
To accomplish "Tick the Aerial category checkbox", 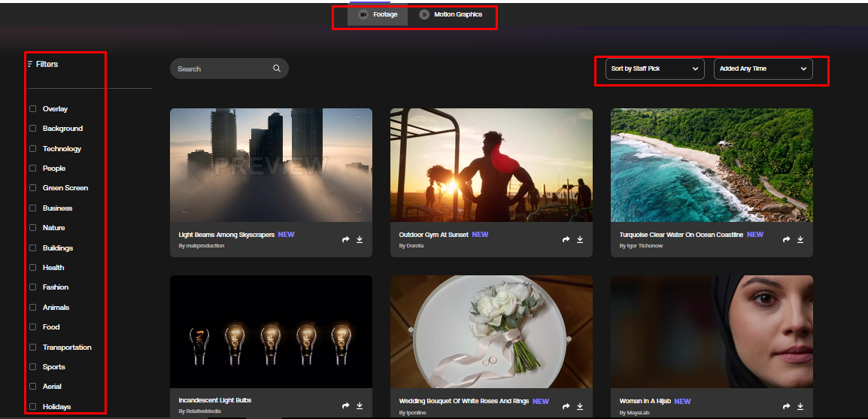I will point(32,387).
